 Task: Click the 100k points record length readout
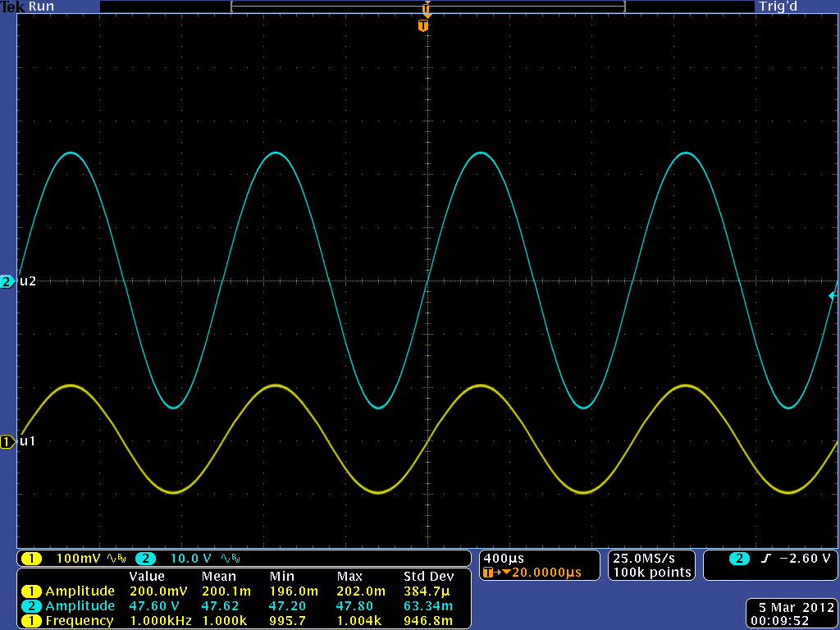(x=652, y=573)
